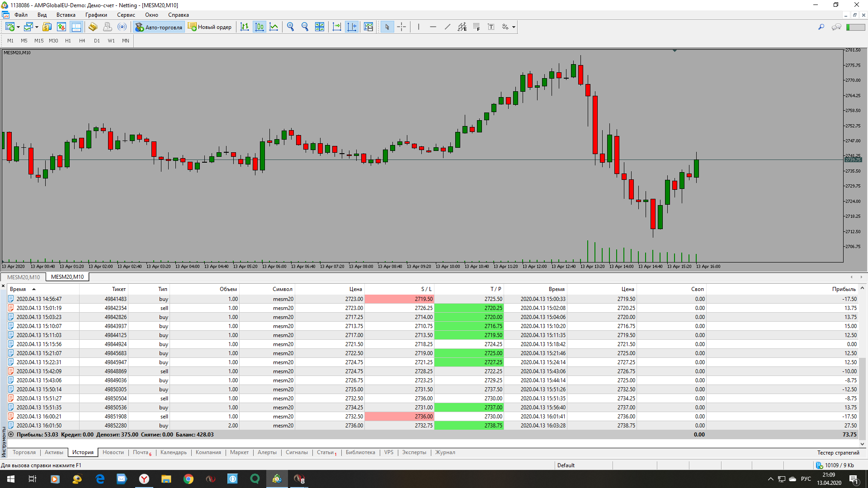This screenshot has height=488, width=868.
Task: Tile chart windows using the grid icon
Action: tap(320, 27)
